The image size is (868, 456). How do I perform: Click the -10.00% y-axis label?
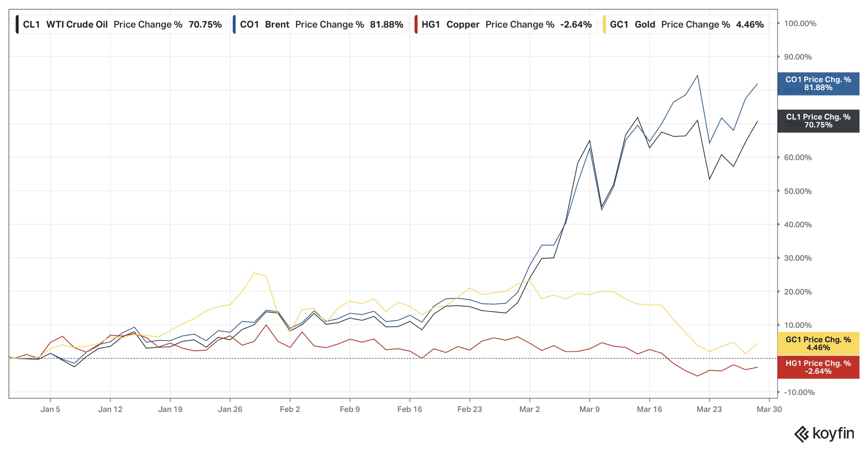point(799,392)
